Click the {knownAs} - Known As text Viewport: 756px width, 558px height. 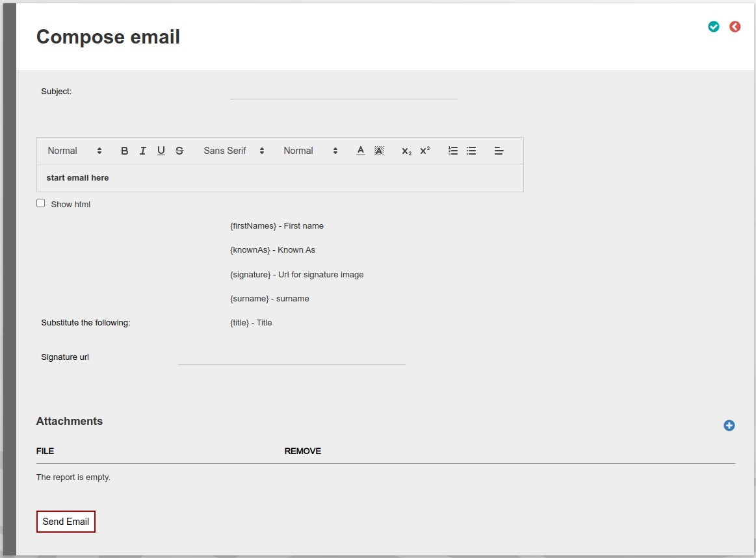pos(272,250)
